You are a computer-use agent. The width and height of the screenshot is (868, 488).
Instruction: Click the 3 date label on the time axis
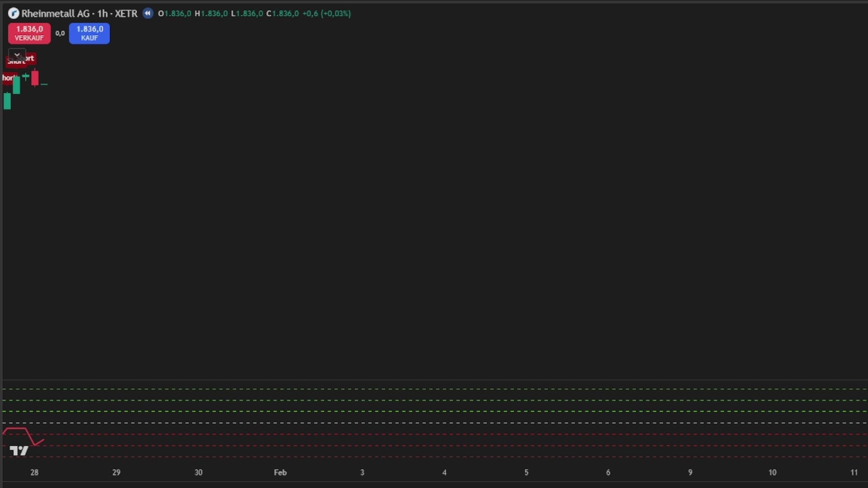coord(362,472)
